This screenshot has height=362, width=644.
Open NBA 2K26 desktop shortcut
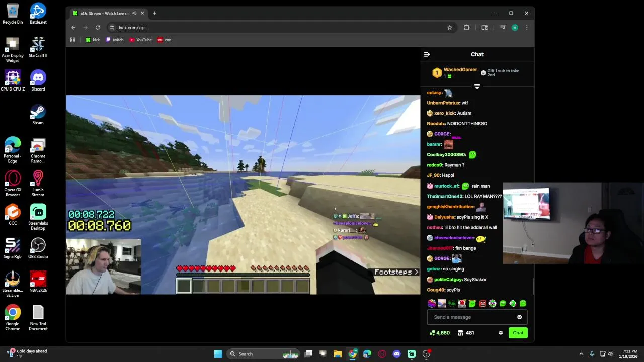(38, 282)
